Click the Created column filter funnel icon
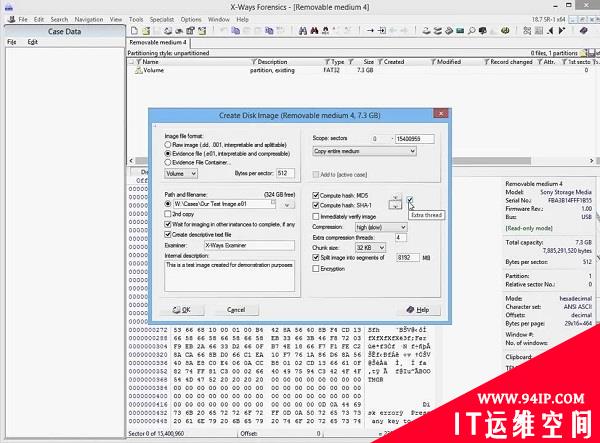600x443 pixels. coord(380,62)
